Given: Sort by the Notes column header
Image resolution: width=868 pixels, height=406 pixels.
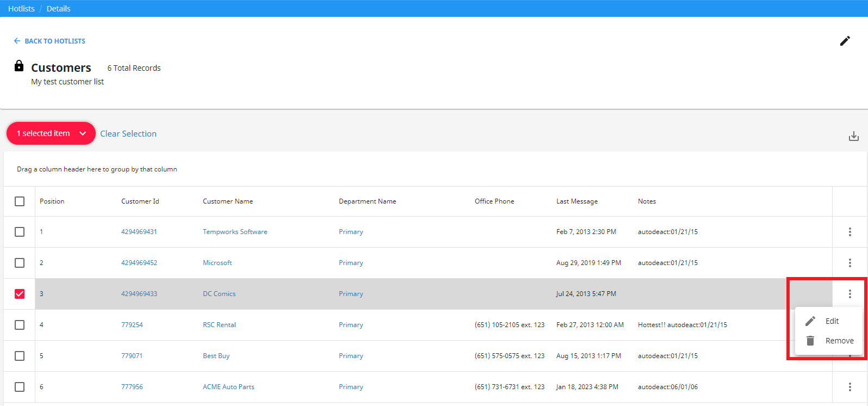Looking at the screenshot, I should tap(647, 201).
